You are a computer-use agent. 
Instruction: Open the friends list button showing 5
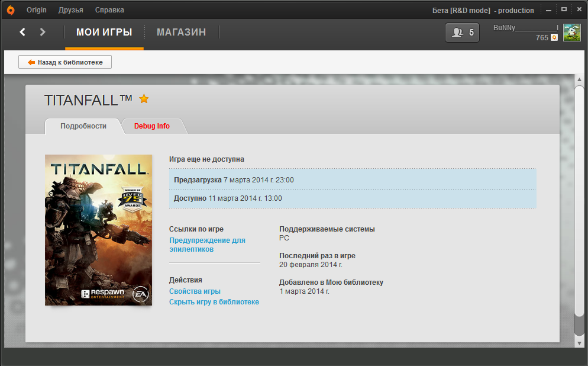[462, 33]
